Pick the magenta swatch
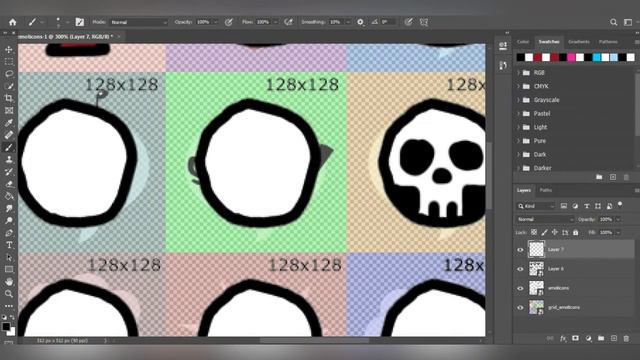Viewport: 640px width, 360px height. point(571,58)
